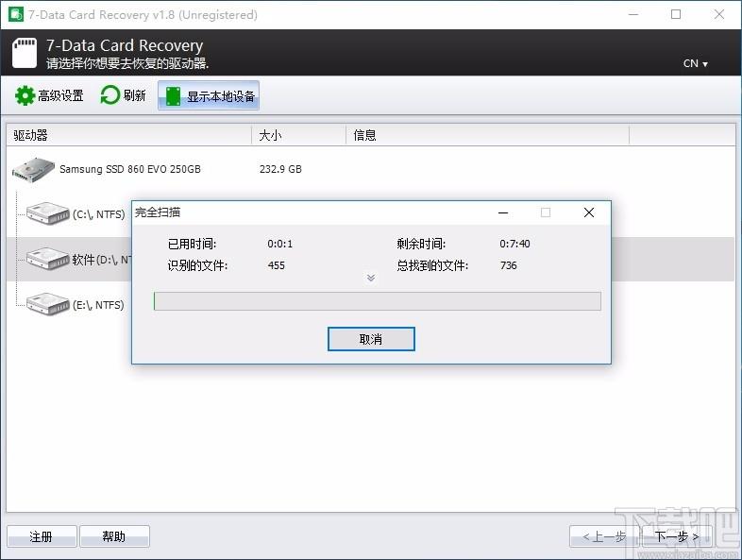Click elapsed time value 0:0:1
The width and height of the screenshot is (742, 560).
coord(280,244)
